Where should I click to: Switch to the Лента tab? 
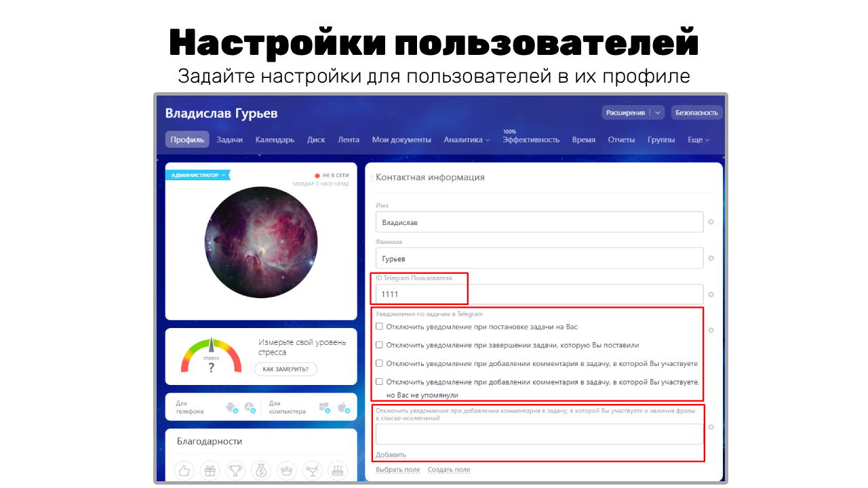tap(349, 140)
